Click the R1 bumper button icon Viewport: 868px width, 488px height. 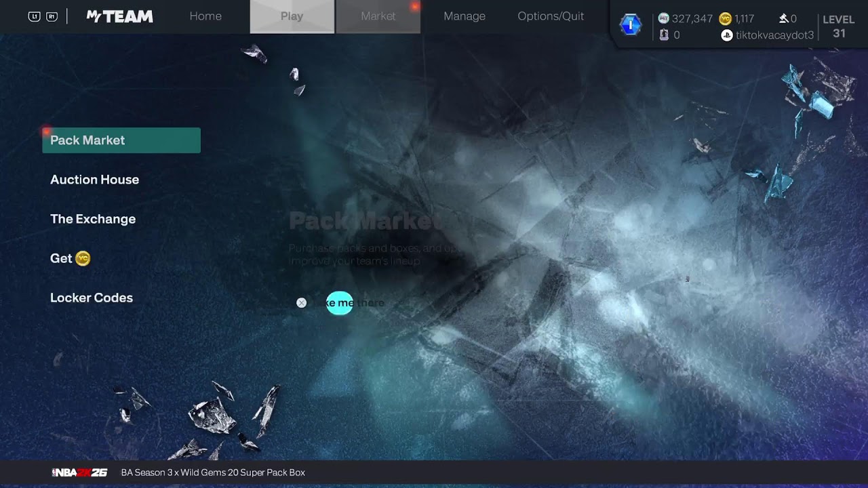point(52,16)
